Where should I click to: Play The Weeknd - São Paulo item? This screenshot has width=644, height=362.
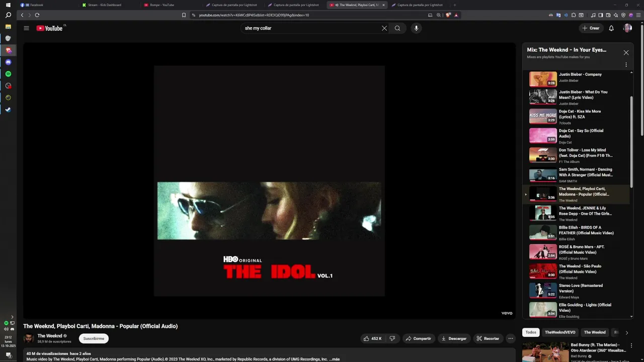pos(576,271)
